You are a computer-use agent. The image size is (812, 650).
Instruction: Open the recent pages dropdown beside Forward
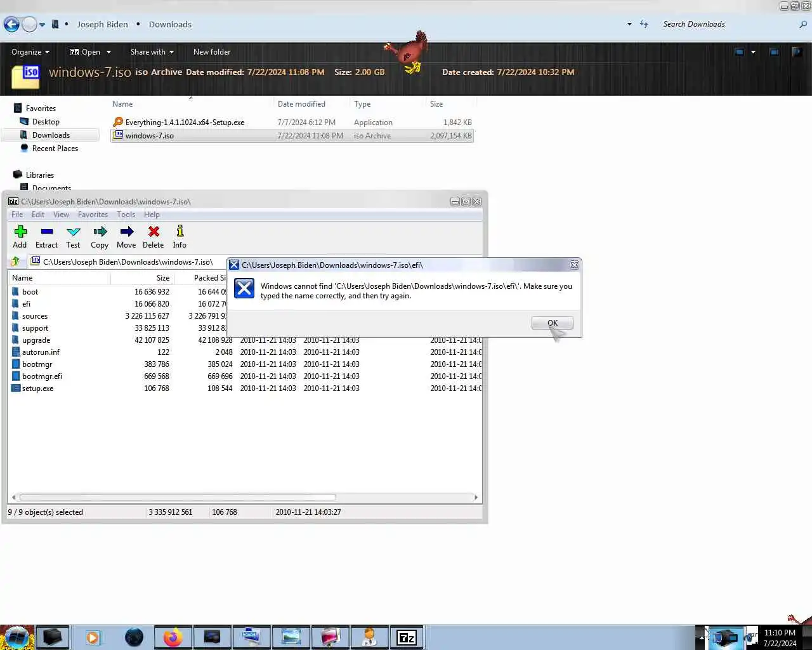[x=43, y=25]
